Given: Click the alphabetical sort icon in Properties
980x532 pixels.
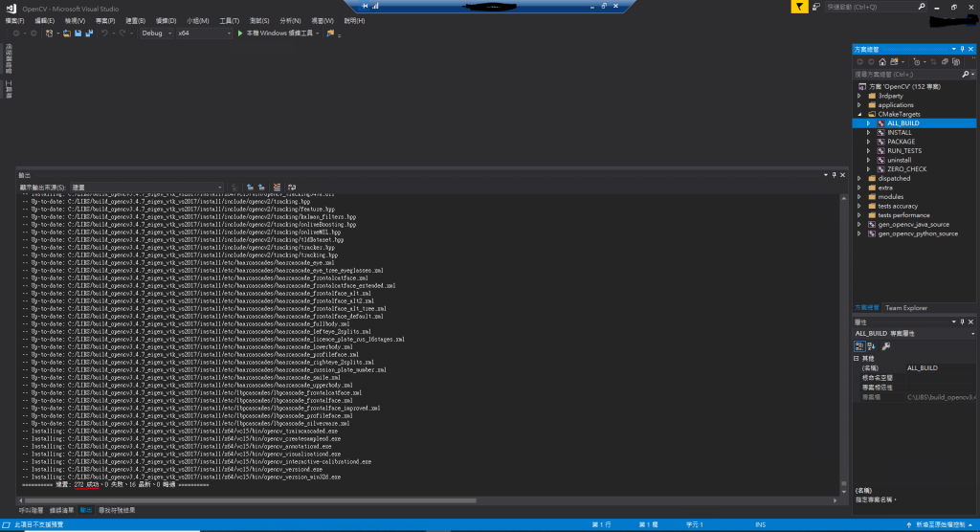Looking at the screenshot, I should 871,346.
